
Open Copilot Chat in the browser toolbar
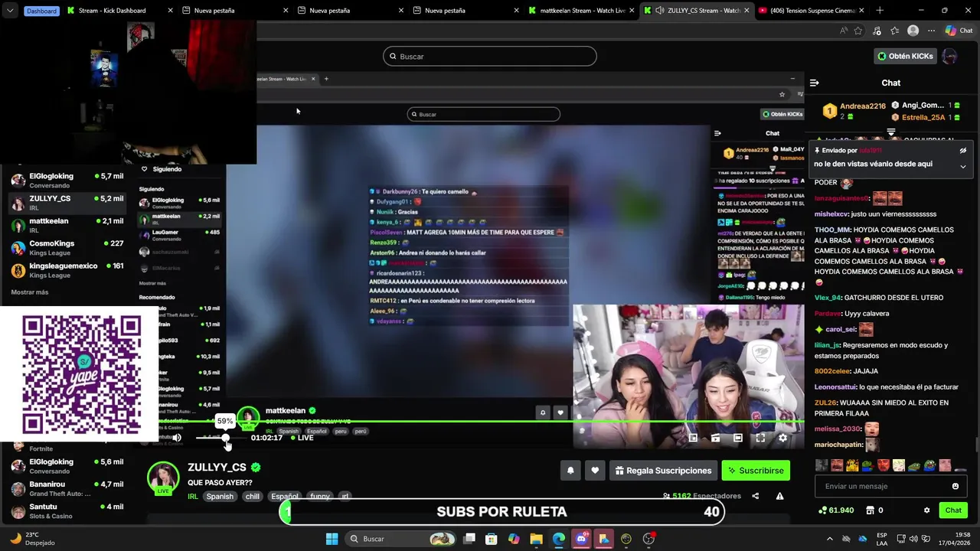[x=960, y=31]
